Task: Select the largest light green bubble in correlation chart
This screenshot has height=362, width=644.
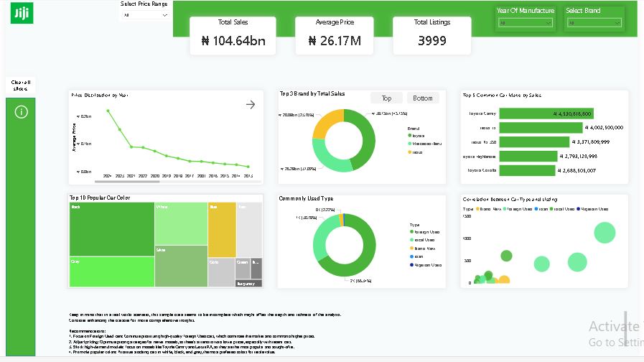Action: (605, 233)
